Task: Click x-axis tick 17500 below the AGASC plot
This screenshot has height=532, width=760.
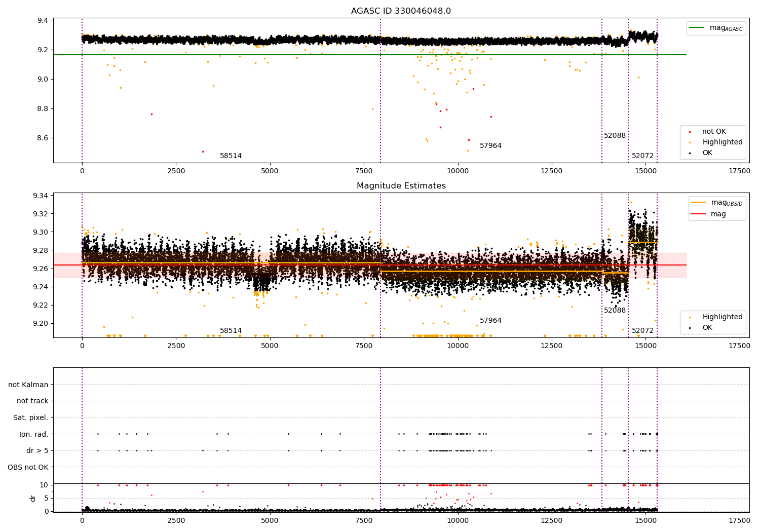Action: pyautogui.click(x=739, y=171)
